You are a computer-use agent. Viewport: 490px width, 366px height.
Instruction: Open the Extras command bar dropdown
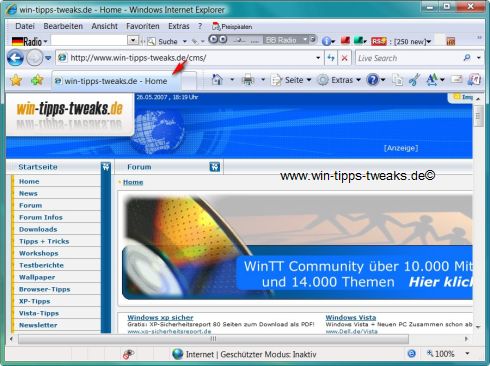click(x=339, y=80)
